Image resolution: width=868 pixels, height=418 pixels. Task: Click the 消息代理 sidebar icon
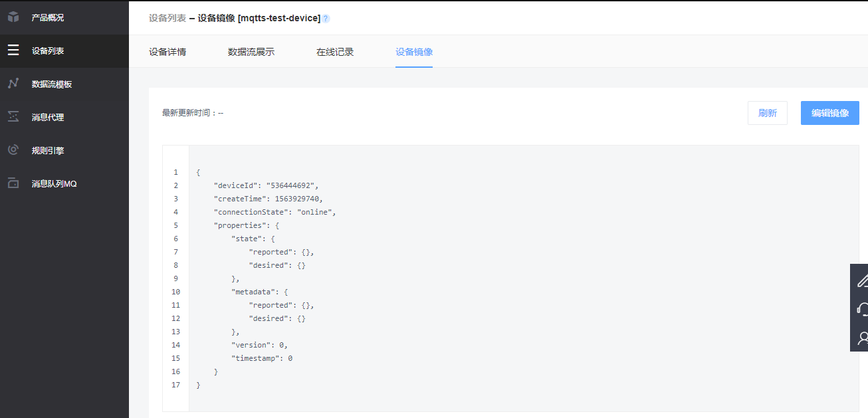(13, 117)
